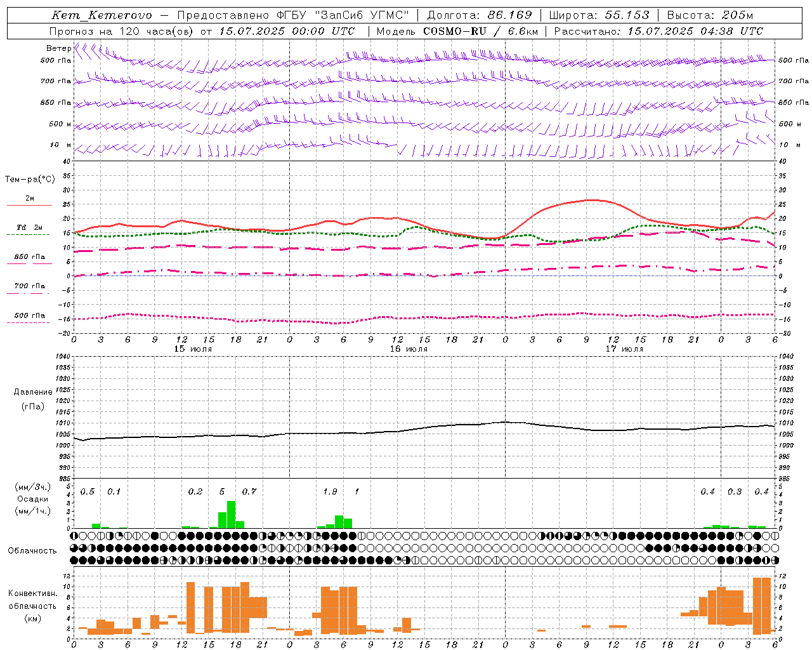
Task: Click the Давление pressure chart label
Action: [33, 392]
